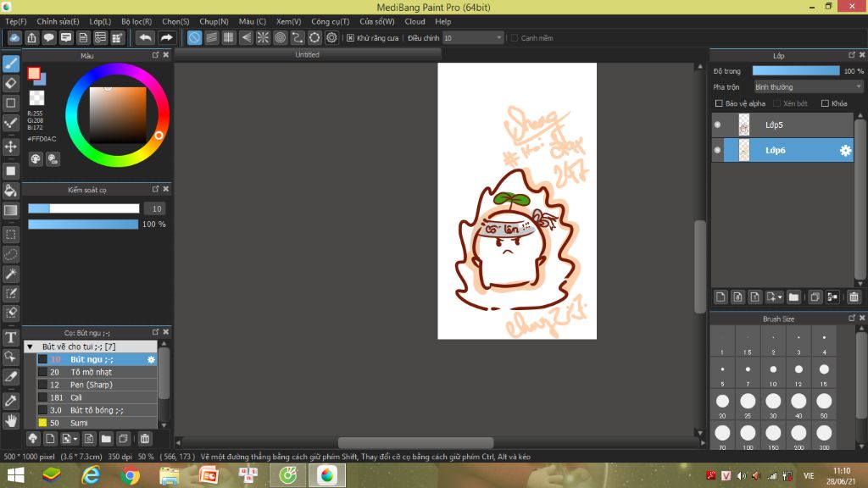Enable Bảo vệ alpha checkbox

pyautogui.click(x=719, y=103)
